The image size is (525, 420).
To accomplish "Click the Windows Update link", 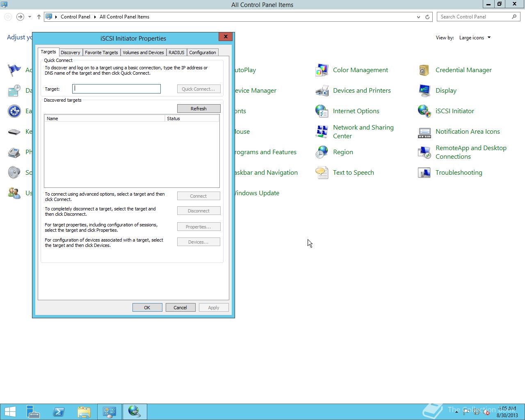I will pyautogui.click(x=257, y=193).
